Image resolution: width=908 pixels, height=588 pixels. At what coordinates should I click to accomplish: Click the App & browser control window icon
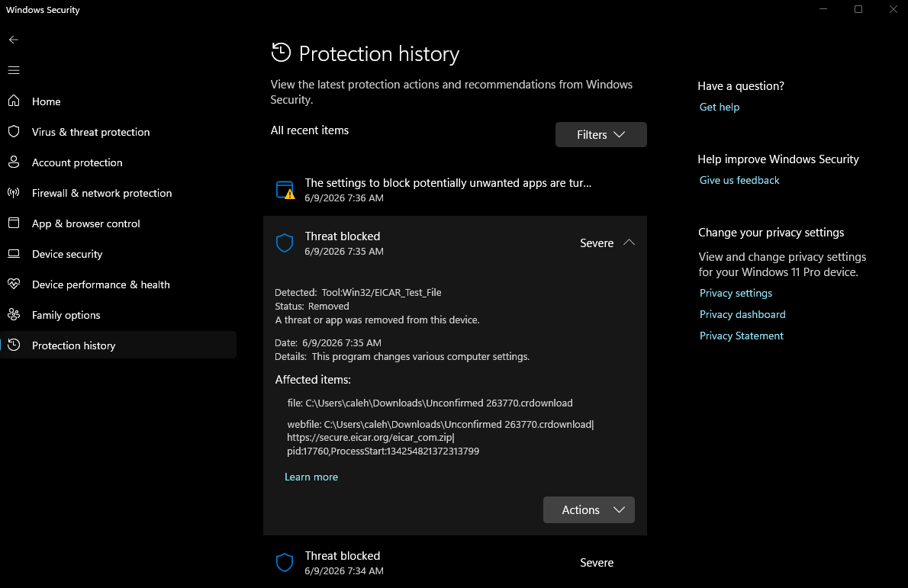click(14, 223)
